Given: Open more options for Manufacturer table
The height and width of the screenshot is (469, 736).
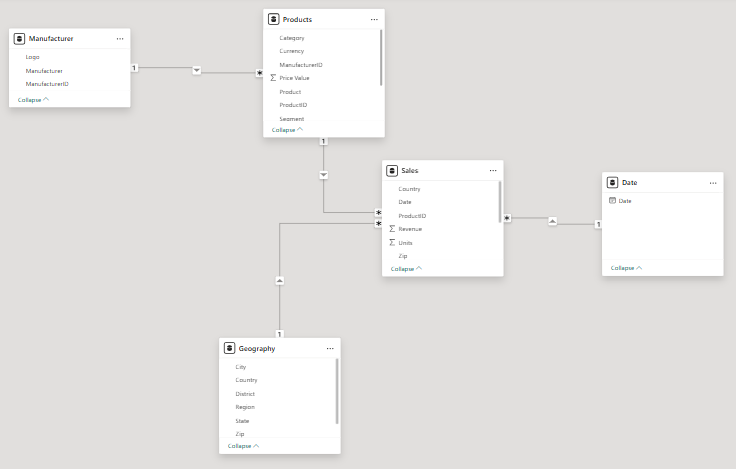Looking at the screenshot, I should point(120,39).
